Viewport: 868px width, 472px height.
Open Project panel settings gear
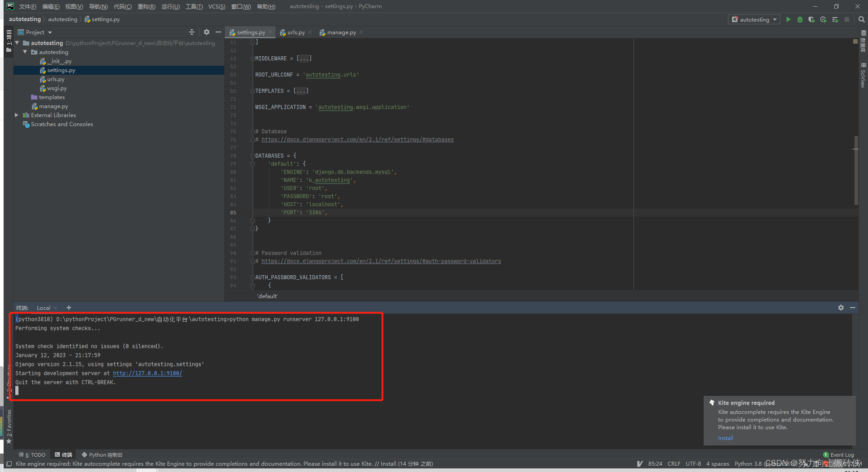(206, 32)
